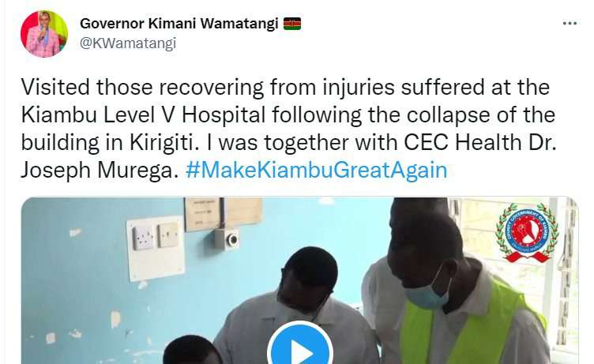
Task: Click the 'CEC Health Dr.' phrase in the tweet
Action: (480, 143)
